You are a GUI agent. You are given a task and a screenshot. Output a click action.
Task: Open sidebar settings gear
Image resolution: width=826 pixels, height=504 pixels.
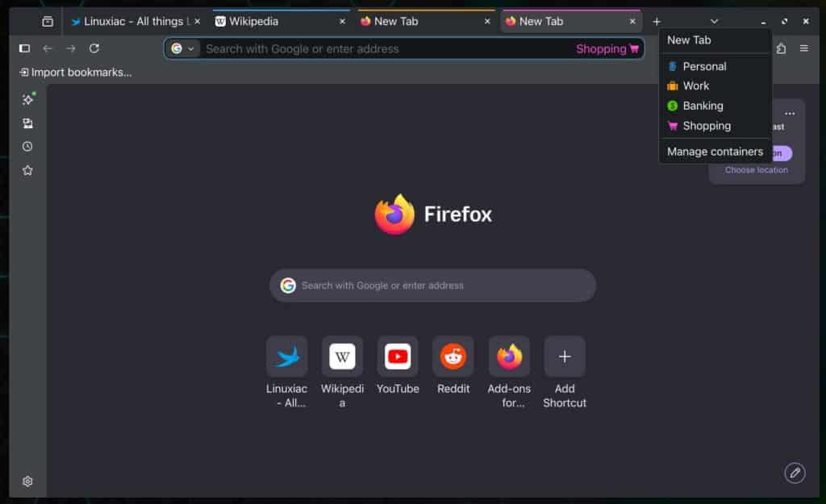[28, 481]
